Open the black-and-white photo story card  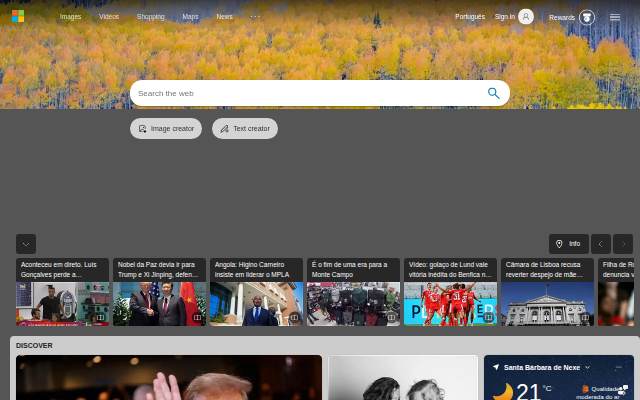point(403,378)
